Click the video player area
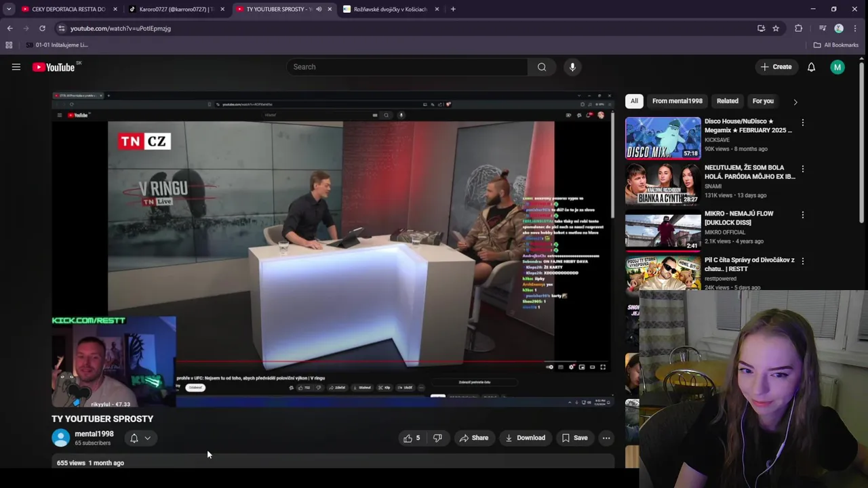This screenshot has width=868, height=488. tap(333, 249)
